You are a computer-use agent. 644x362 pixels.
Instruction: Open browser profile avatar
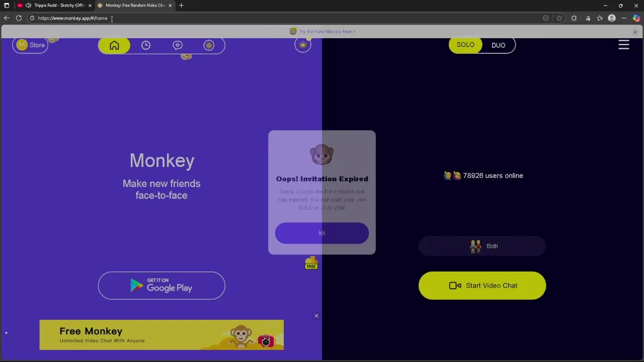[x=612, y=18]
